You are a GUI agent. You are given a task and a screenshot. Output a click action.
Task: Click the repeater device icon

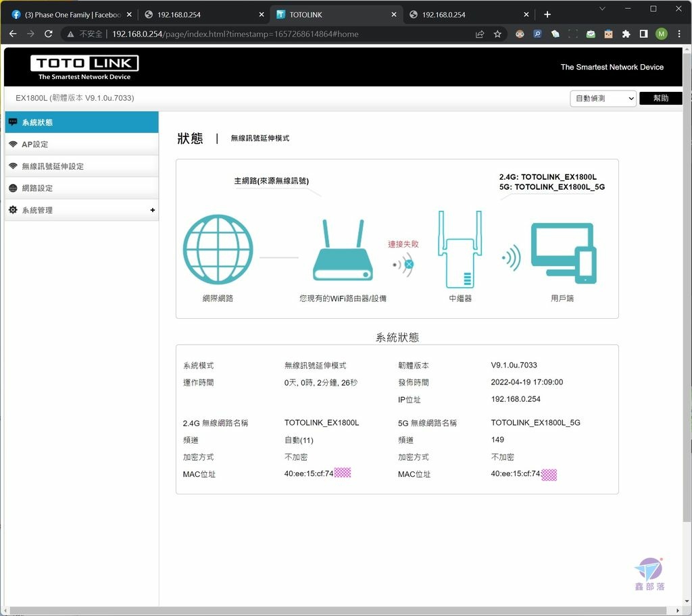pos(460,249)
